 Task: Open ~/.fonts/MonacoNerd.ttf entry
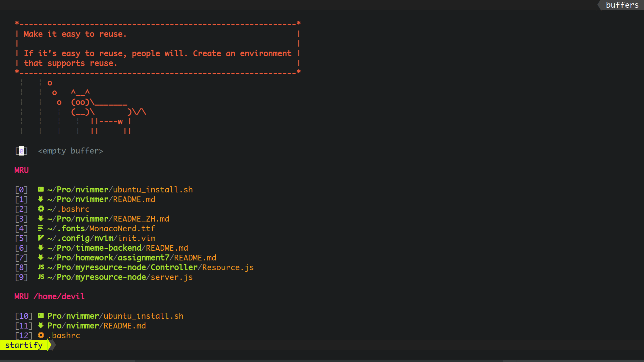coord(101,229)
